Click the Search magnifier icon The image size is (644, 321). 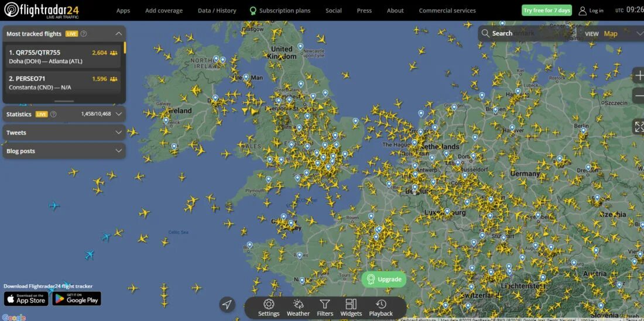coord(485,33)
